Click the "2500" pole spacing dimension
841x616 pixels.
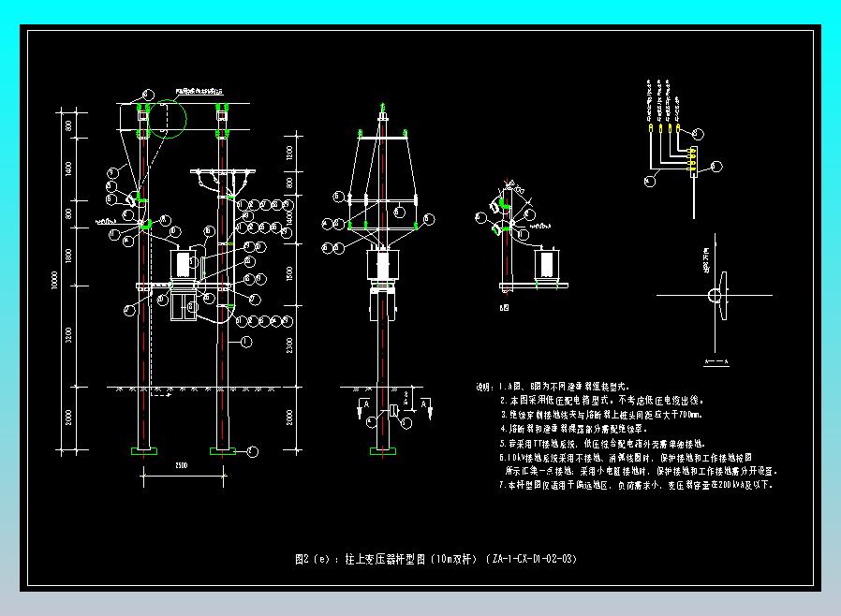pyautogui.click(x=182, y=465)
